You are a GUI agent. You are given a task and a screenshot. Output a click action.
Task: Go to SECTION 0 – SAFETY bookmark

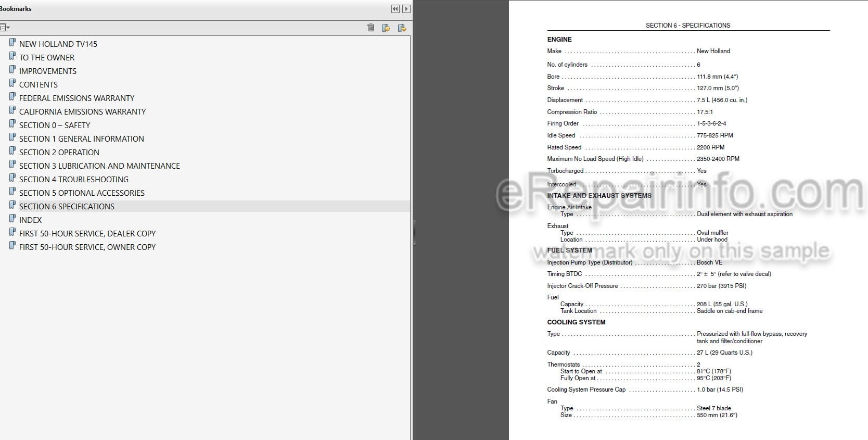click(x=55, y=125)
